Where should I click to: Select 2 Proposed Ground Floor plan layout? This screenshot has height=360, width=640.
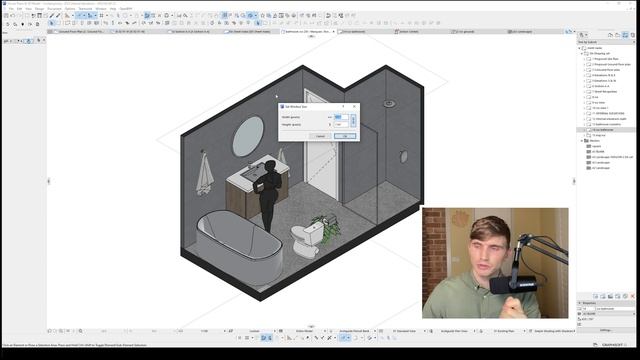pos(611,64)
